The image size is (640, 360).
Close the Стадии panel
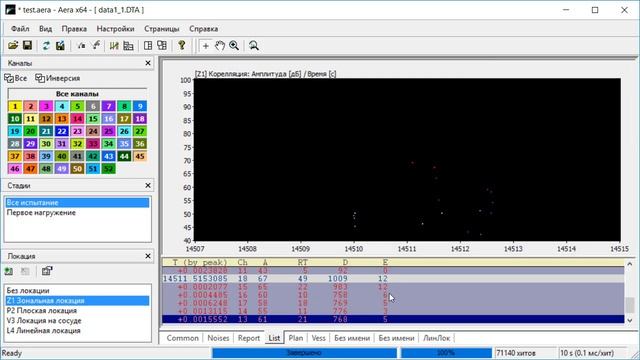coord(148,186)
